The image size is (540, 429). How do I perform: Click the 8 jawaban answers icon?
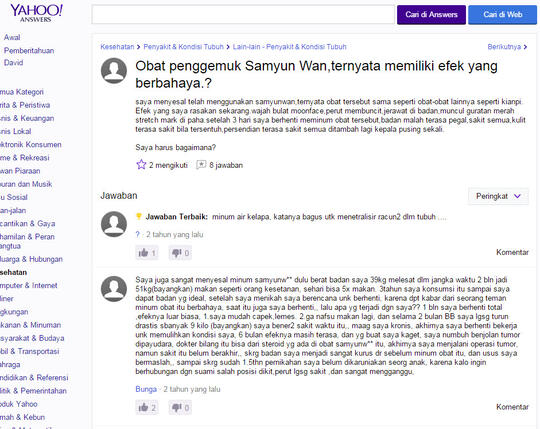201,165
